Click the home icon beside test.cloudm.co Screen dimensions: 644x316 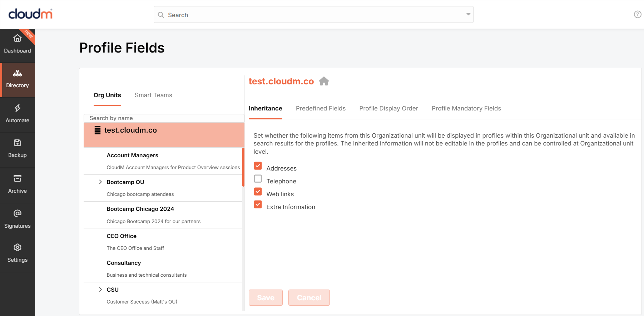[x=324, y=81]
